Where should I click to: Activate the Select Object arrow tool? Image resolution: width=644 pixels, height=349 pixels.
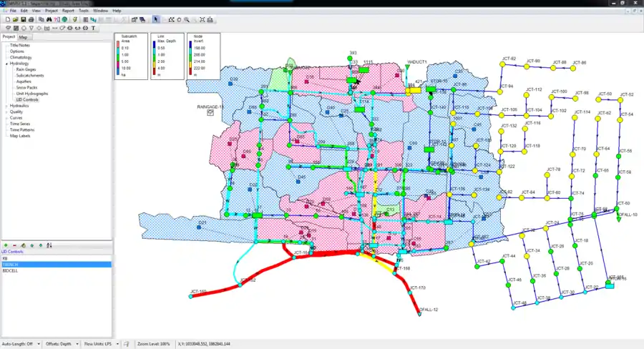[x=155, y=19]
